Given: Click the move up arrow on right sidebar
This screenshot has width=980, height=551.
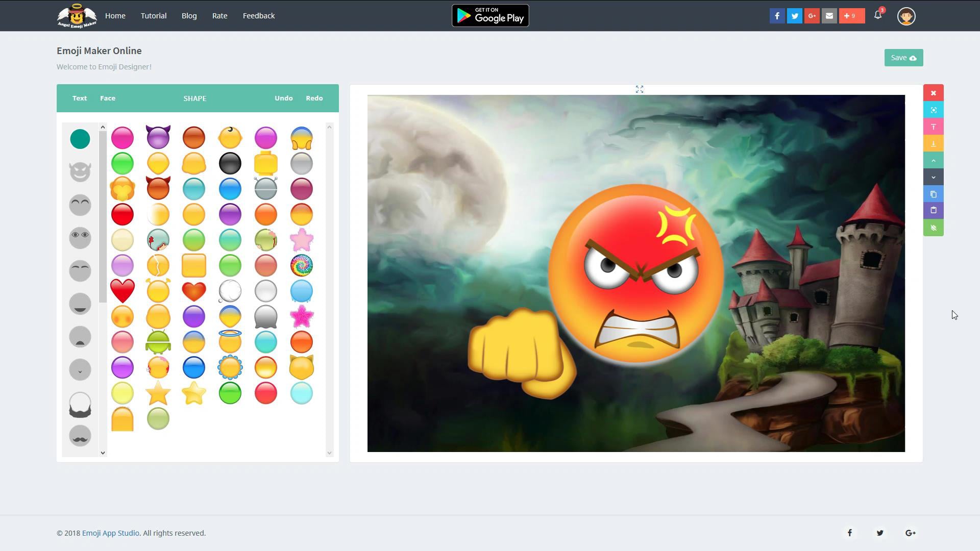Looking at the screenshot, I should 933,160.
